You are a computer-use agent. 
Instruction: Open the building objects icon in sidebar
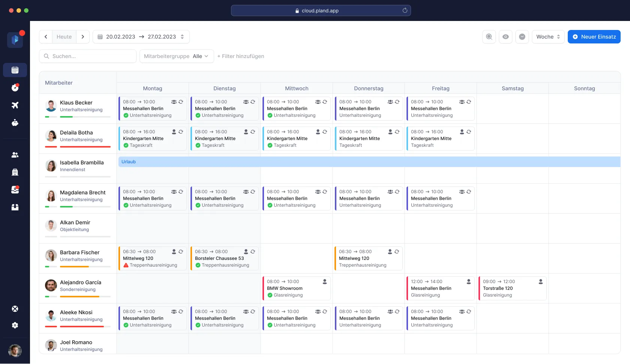point(15,172)
